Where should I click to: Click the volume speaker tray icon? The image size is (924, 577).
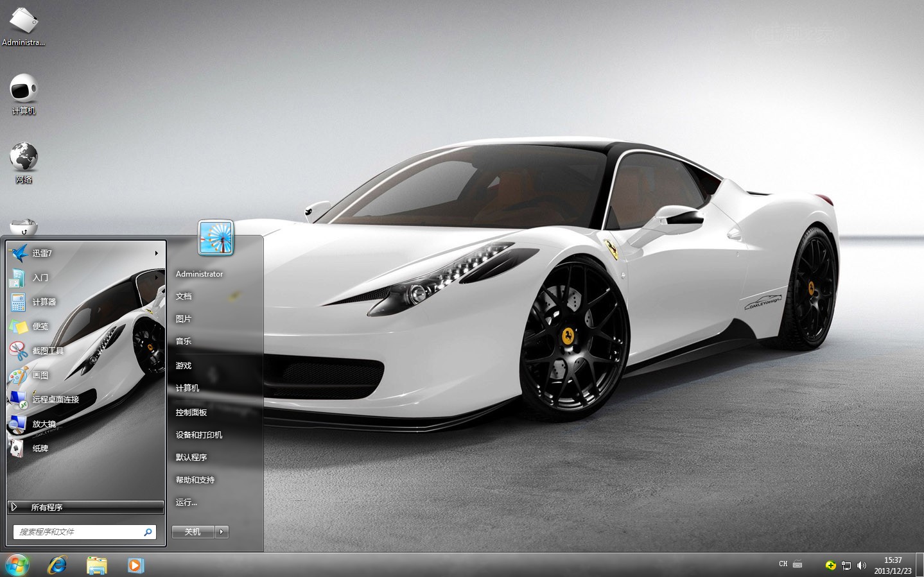tap(862, 565)
